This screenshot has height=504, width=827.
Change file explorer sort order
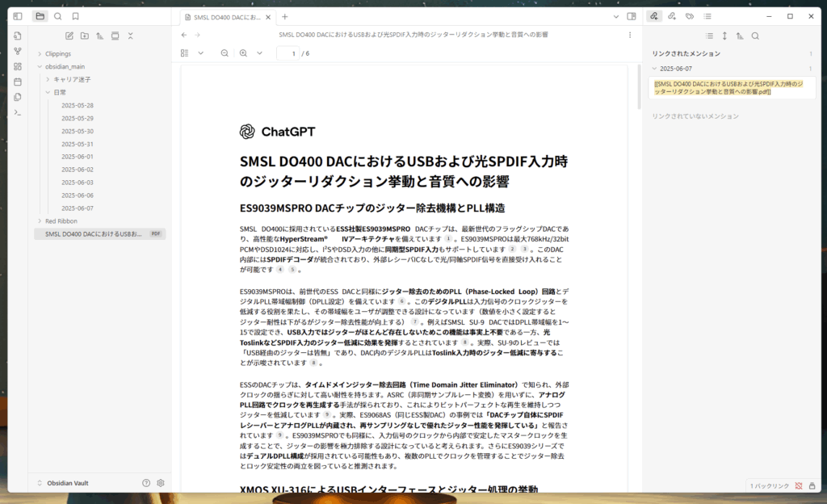tap(99, 36)
